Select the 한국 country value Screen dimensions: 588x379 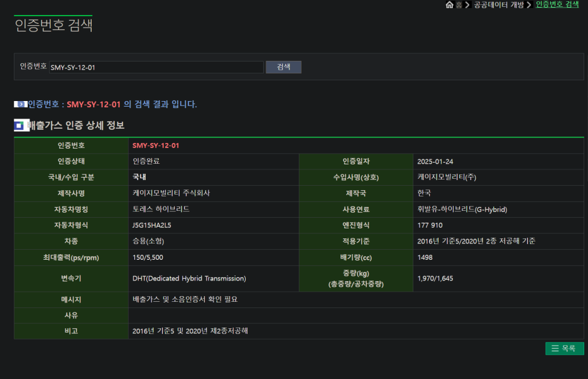pos(424,193)
